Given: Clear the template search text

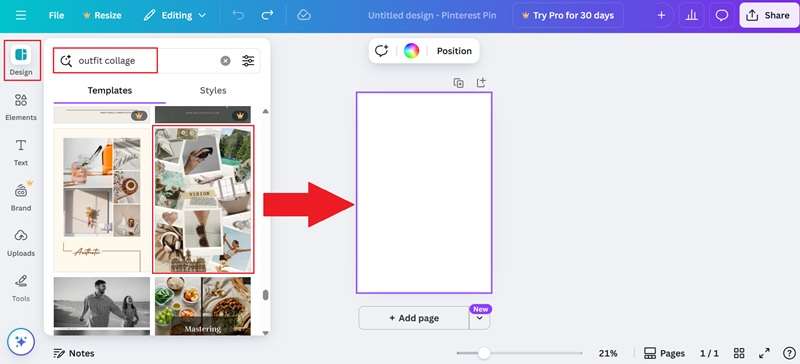Looking at the screenshot, I should (x=226, y=61).
